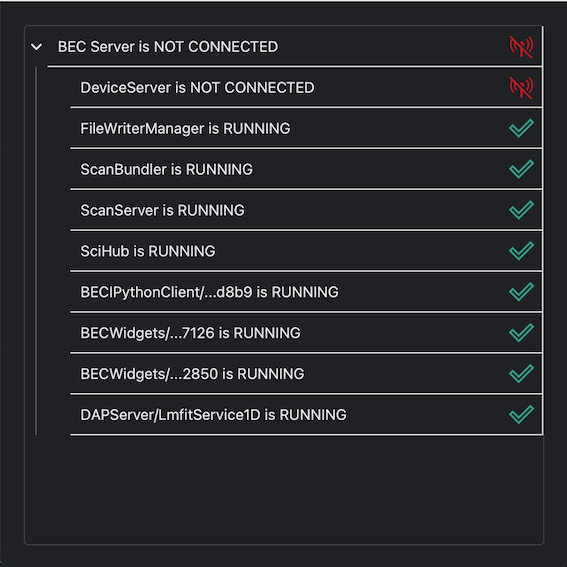Select the BEC Server is NOT CONNECTED row
Image resolution: width=567 pixels, height=567 pixels.
(x=284, y=47)
